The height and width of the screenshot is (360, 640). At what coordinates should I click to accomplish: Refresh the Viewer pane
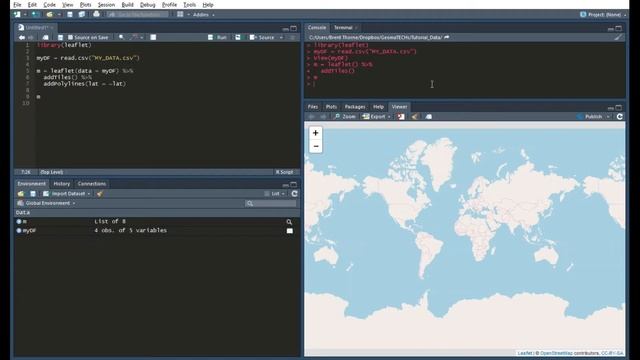click(x=620, y=117)
